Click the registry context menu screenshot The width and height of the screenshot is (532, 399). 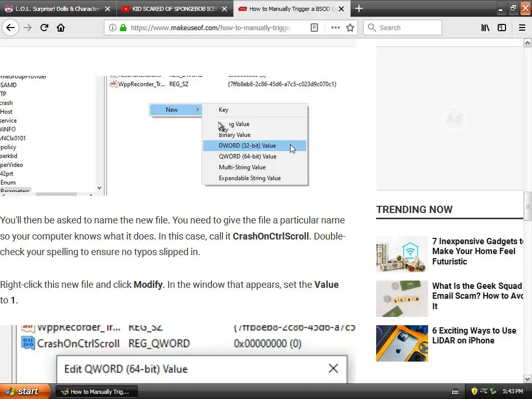click(x=178, y=136)
